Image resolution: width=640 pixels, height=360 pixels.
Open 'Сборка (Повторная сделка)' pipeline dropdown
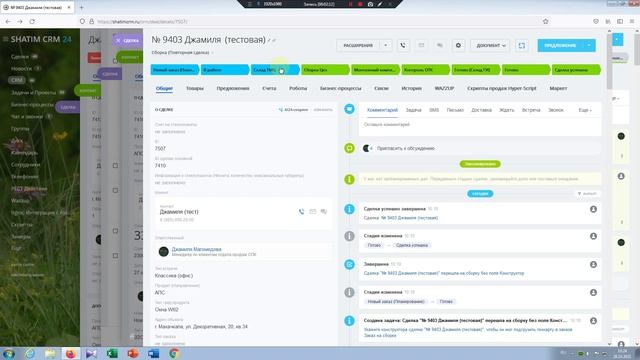(182, 53)
